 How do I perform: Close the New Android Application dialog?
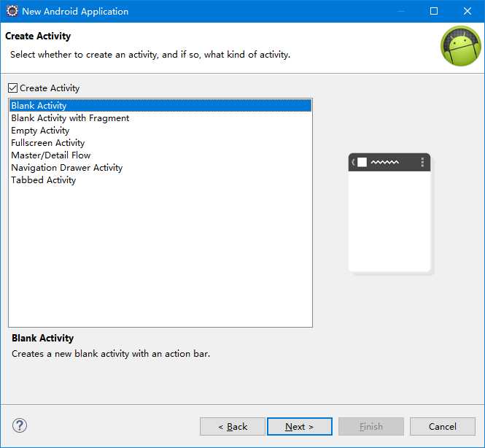coord(467,11)
